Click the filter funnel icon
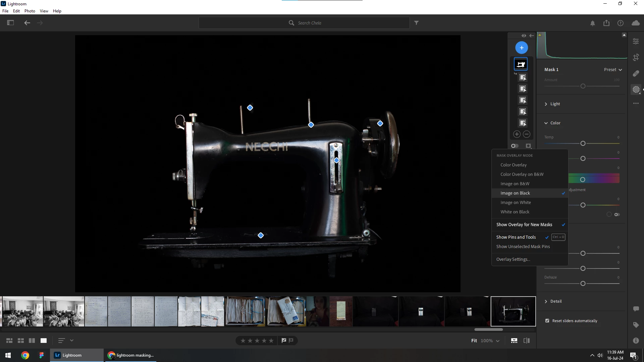This screenshot has height=362, width=644. click(x=416, y=23)
